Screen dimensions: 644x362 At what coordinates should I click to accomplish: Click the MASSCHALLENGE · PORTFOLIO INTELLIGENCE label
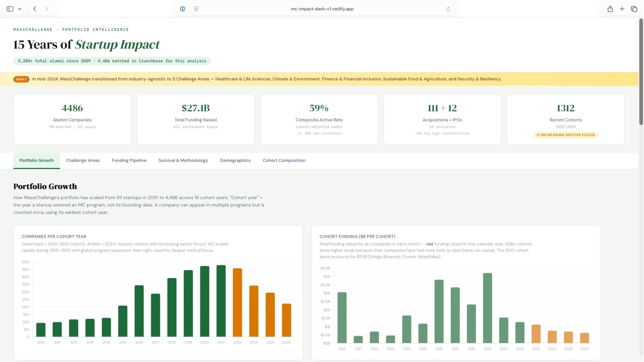click(71, 30)
